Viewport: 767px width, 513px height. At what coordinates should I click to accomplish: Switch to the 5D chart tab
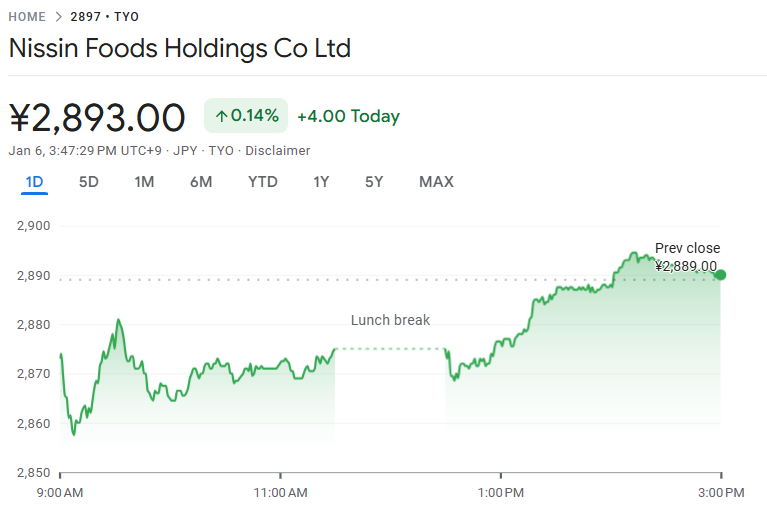(x=89, y=182)
